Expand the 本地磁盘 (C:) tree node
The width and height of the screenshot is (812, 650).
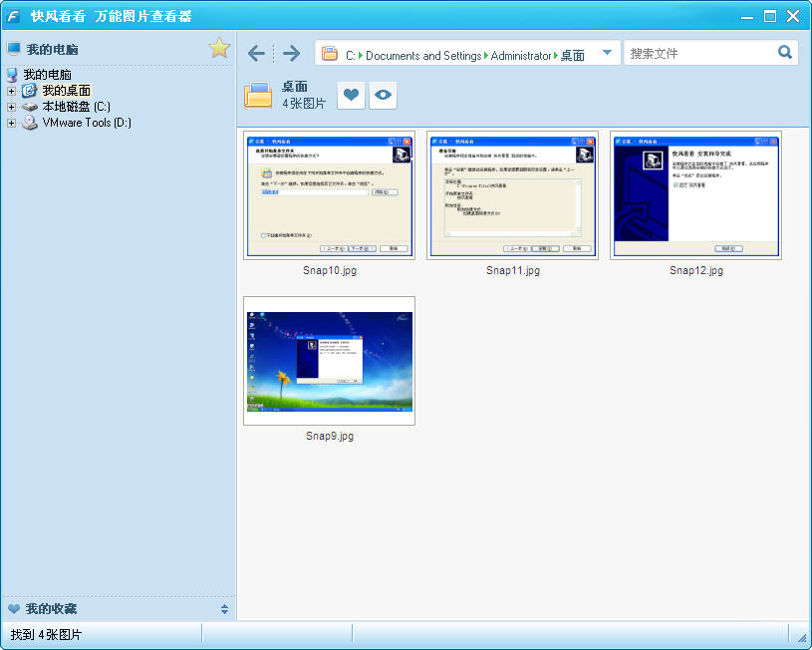click(x=11, y=107)
